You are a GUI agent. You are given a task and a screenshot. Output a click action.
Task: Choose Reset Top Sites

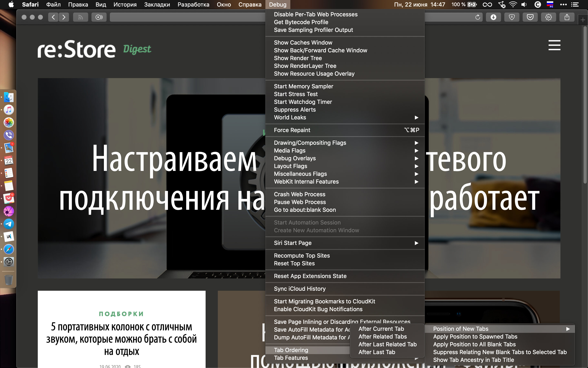click(345, 264)
